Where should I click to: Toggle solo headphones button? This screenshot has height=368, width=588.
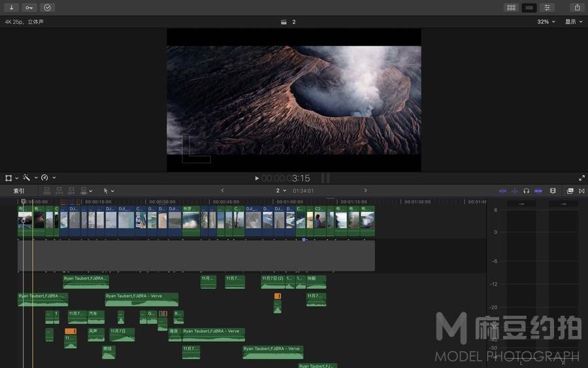point(526,191)
